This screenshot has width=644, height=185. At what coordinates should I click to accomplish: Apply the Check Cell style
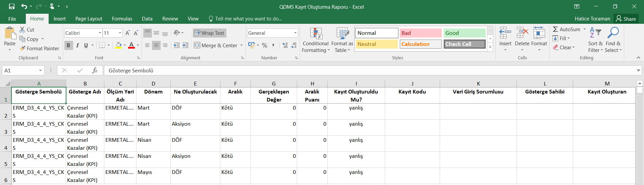465,44
